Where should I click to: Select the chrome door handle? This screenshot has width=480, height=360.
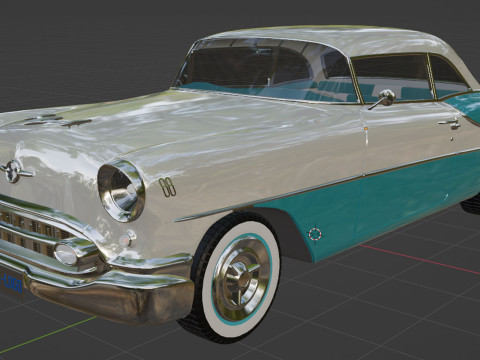450,124
